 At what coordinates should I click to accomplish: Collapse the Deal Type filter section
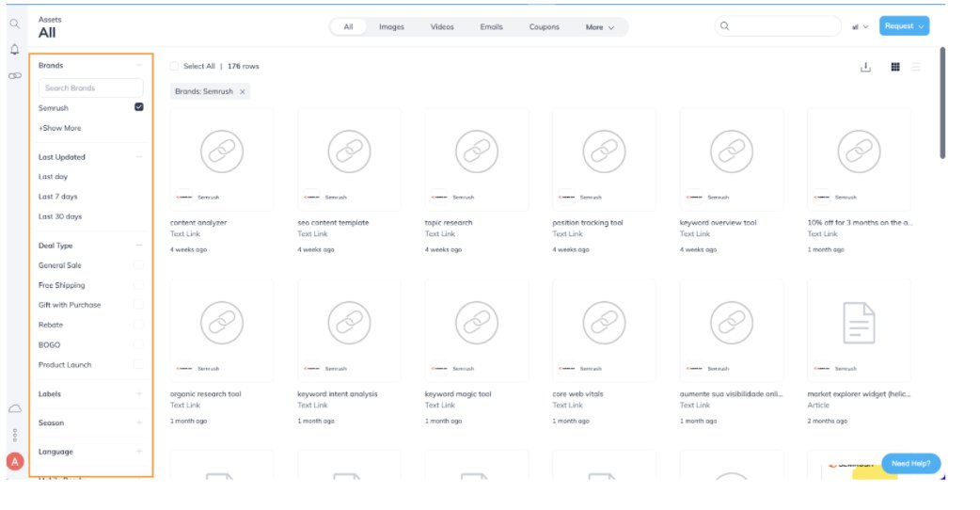(x=139, y=245)
